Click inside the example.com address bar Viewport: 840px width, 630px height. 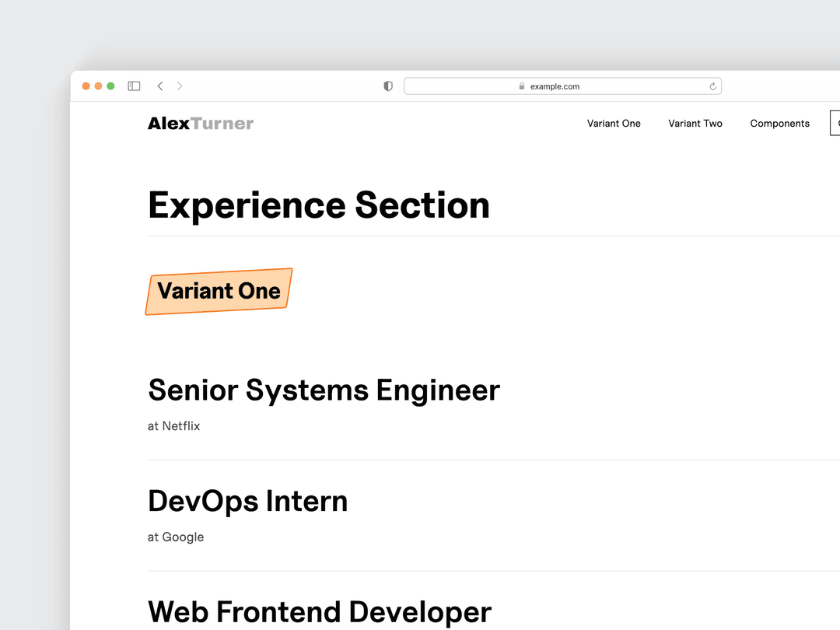pos(562,86)
